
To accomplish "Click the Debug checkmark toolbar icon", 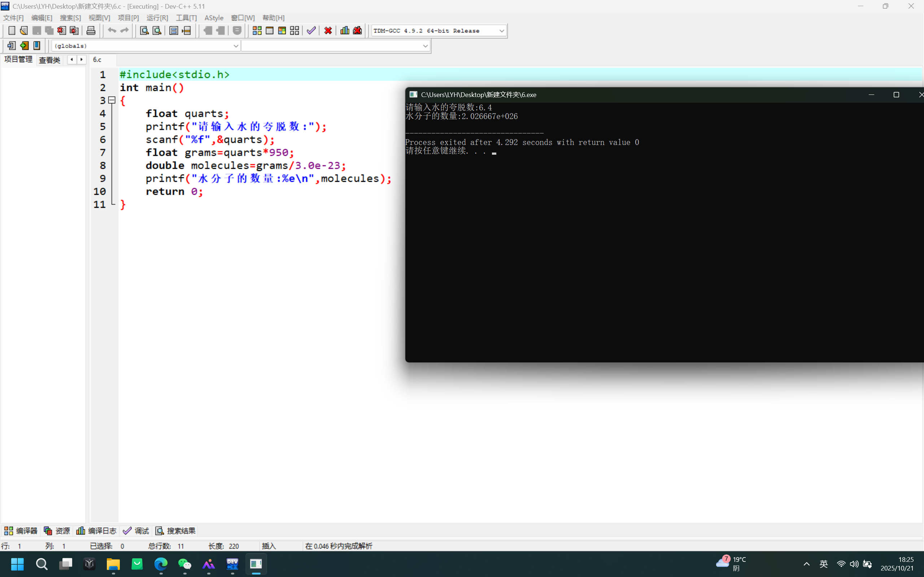I will (311, 31).
